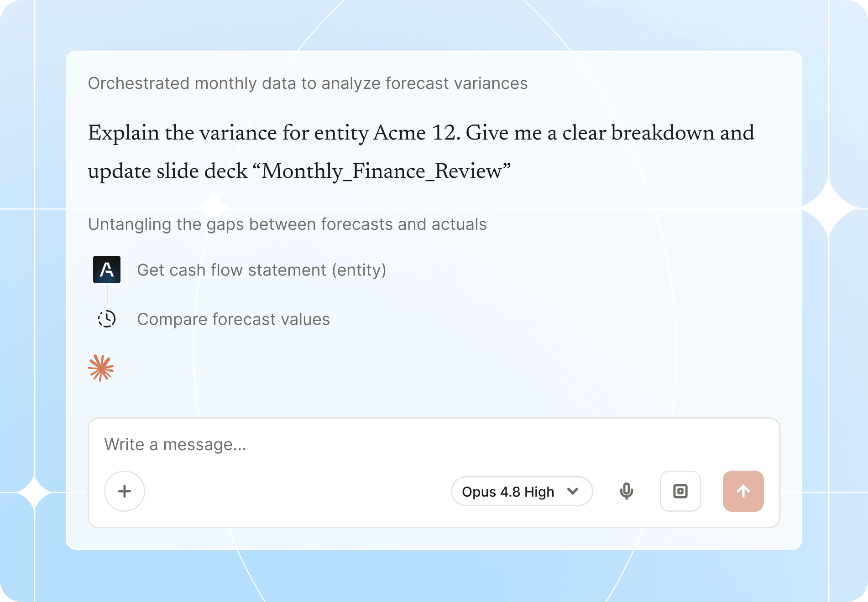
Task: Click the orange starburst loading icon
Action: pos(101,368)
